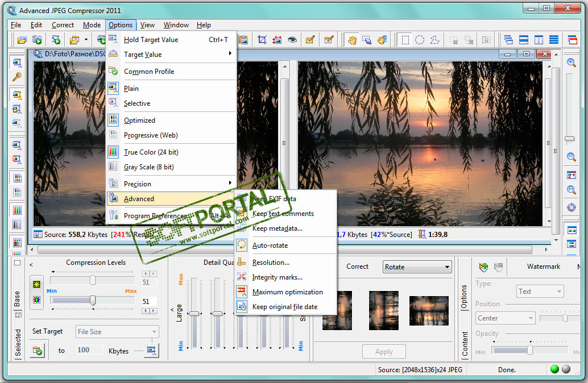Image resolution: width=588 pixels, height=383 pixels.
Task: Open the Set Target File Size dropdown
Action: tap(117, 332)
